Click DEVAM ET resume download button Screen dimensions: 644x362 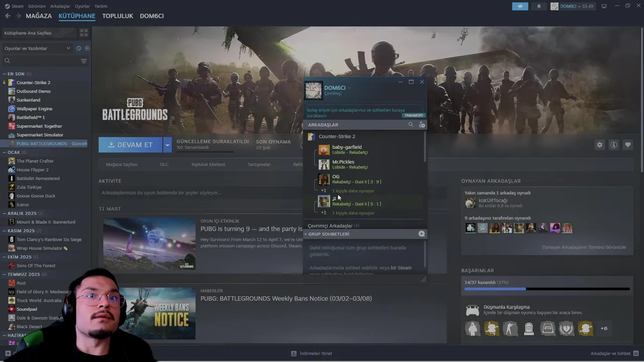[x=130, y=145]
